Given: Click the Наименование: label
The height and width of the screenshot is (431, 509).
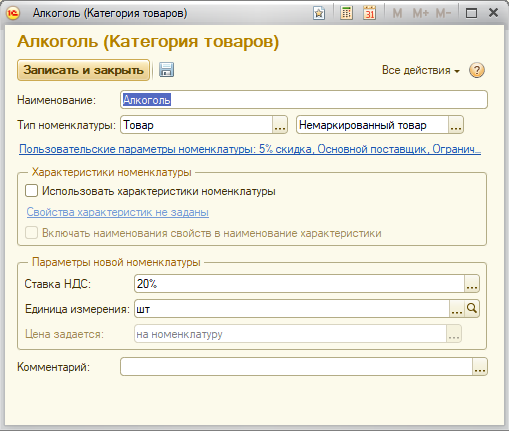Looking at the screenshot, I should point(56,100).
